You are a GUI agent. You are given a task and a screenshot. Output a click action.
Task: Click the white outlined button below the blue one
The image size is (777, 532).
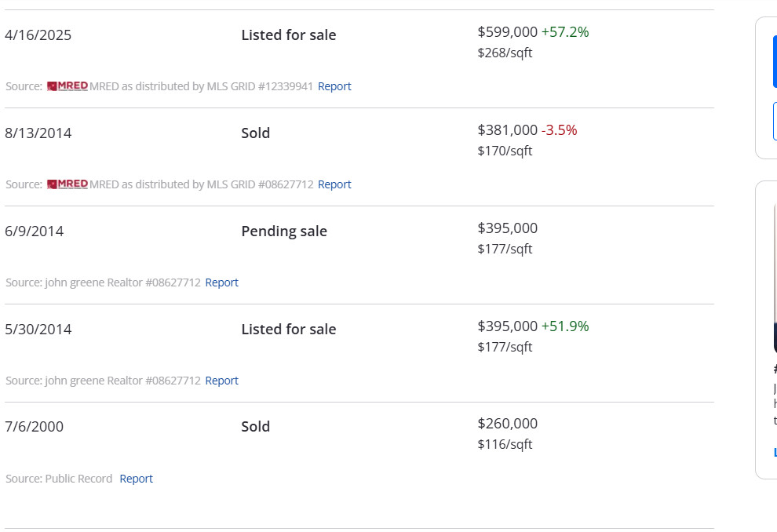[774, 121]
